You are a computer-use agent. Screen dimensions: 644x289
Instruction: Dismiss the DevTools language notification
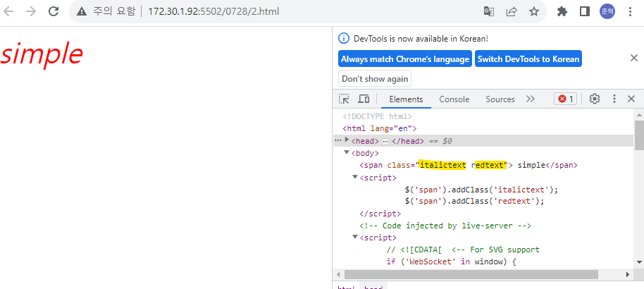(633, 58)
